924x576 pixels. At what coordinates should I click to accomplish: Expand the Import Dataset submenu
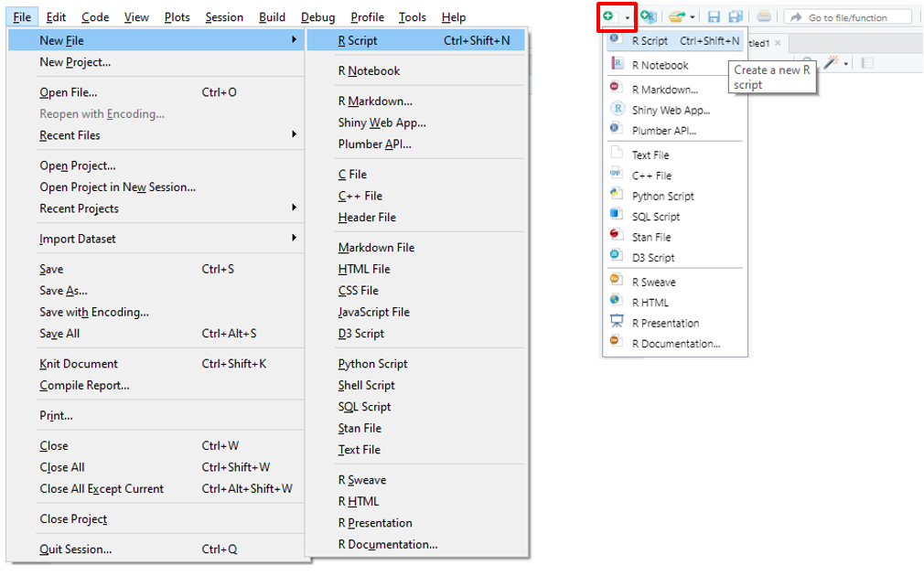click(x=294, y=238)
